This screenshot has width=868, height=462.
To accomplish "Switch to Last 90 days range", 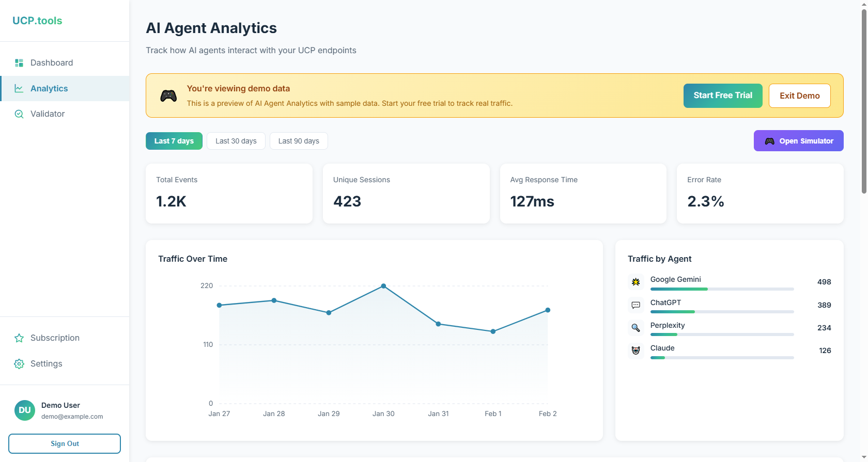I will point(299,141).
